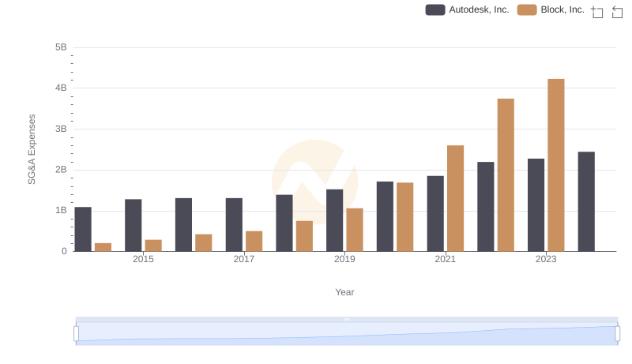Select Autodesk bar for 2024

pyautogui.click(x=586, y=201)
